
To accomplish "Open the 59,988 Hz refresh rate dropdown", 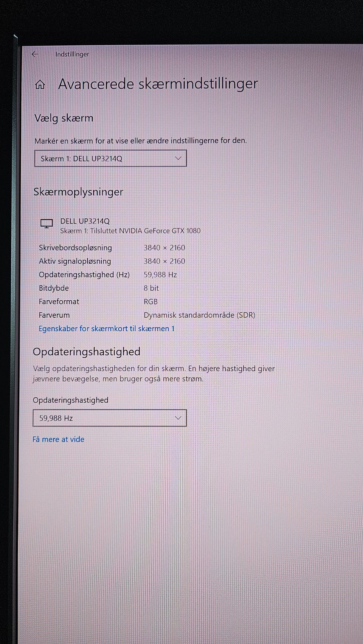I will click(110, 418).
